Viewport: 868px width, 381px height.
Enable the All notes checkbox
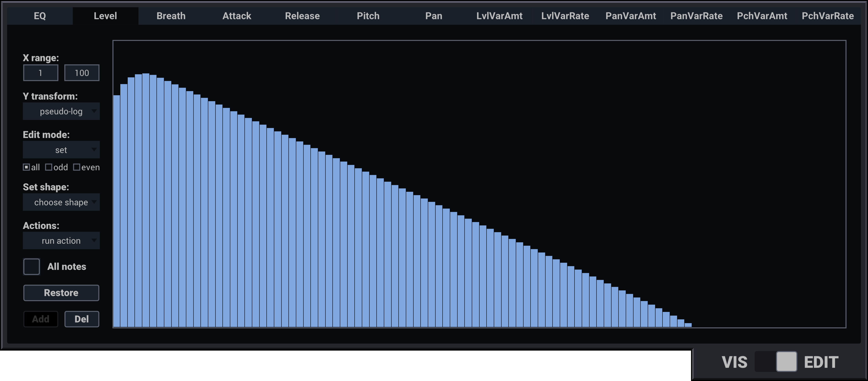(32, 267)
